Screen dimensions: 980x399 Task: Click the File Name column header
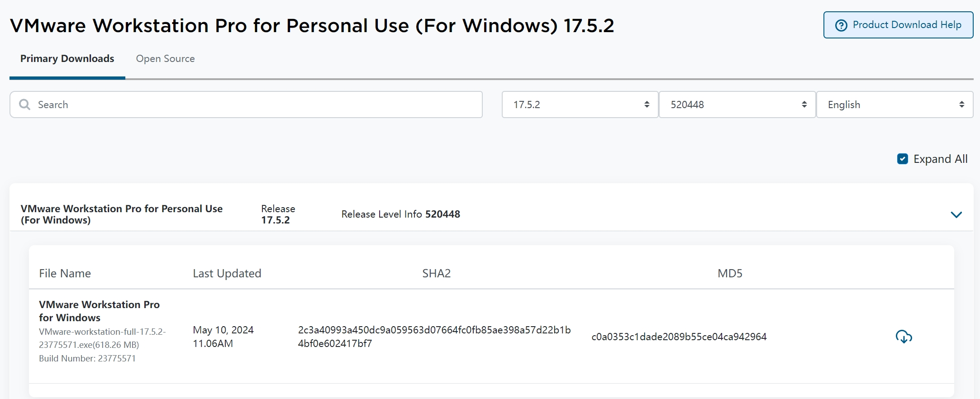click(65, 273)
